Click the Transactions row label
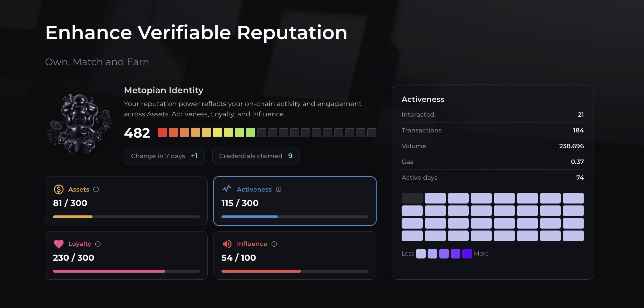Screen dimensions: 644x308 click(422, 130)
